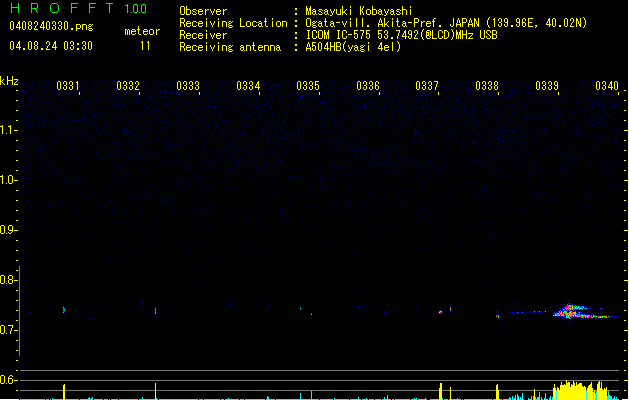Image resolution: width=629 pixels, height=400 pixels.
Task: Click the 0340 time marker
Action: [607, 86]
